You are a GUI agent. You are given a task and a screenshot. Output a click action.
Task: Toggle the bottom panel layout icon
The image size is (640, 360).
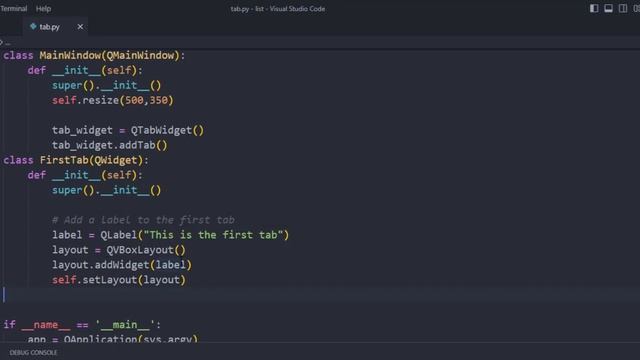click(608, 9)
